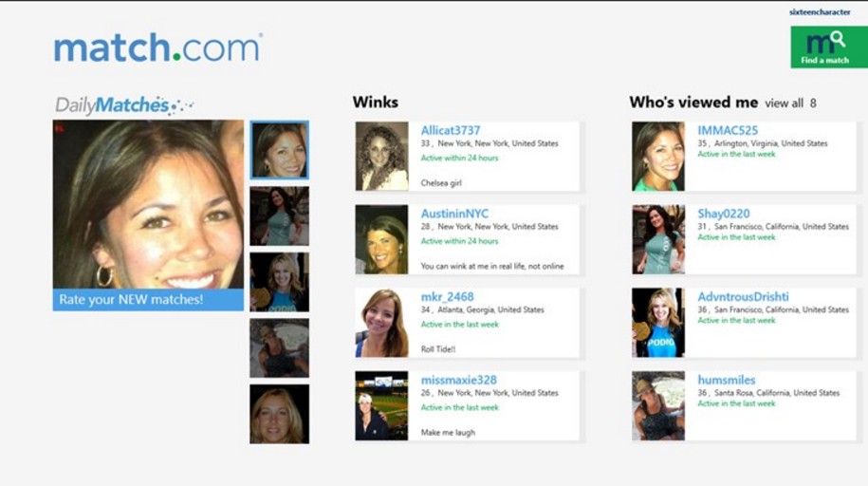Click AdvntrousDrishti's '36, San Francisco' location
This screenshot has height=486, width=868.
773,309
